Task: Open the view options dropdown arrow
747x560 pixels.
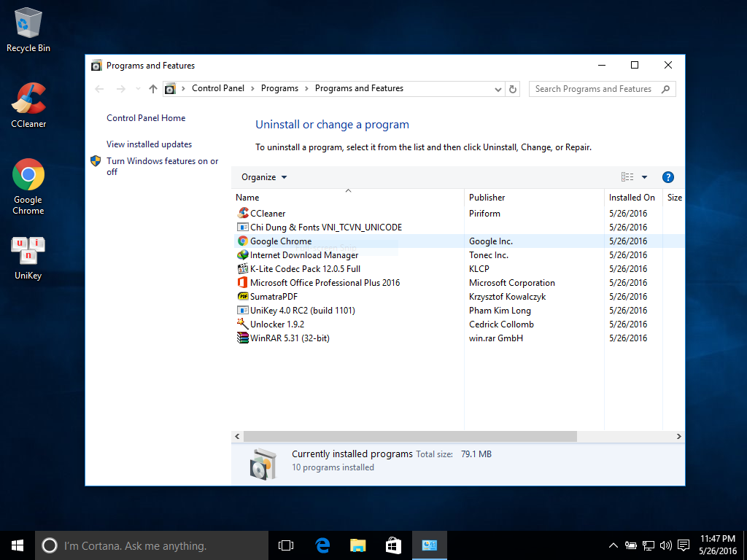Action: pos(644,177)
